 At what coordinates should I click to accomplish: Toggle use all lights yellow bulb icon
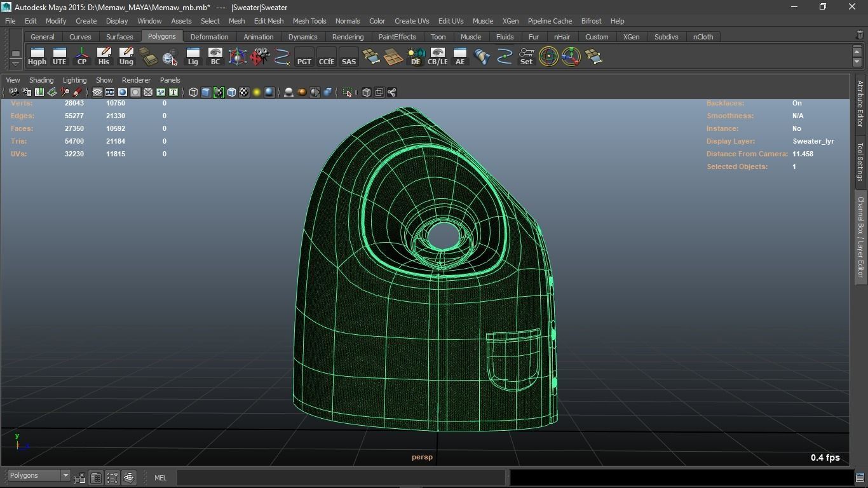pos(257,92)
